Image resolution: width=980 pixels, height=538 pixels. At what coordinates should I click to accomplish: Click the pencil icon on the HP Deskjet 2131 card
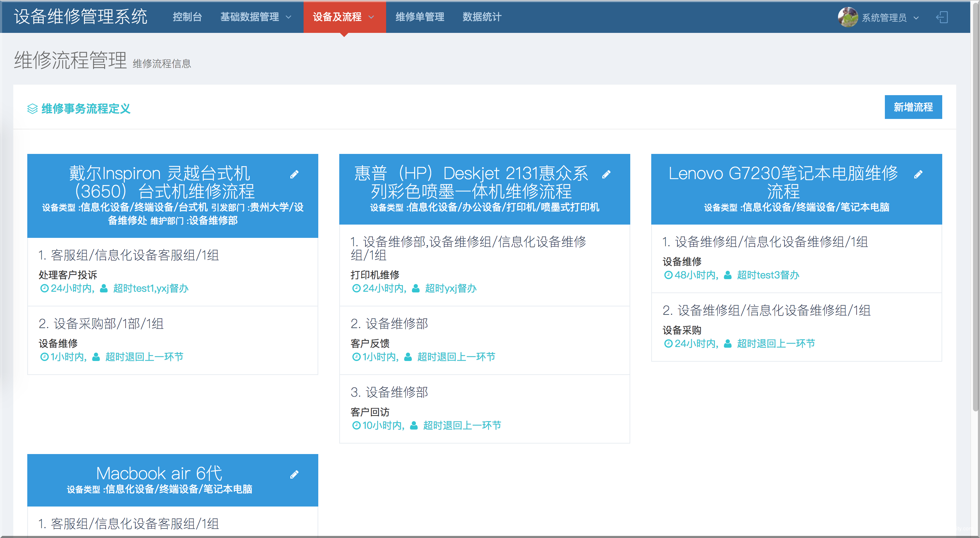[x=606, y=175]
